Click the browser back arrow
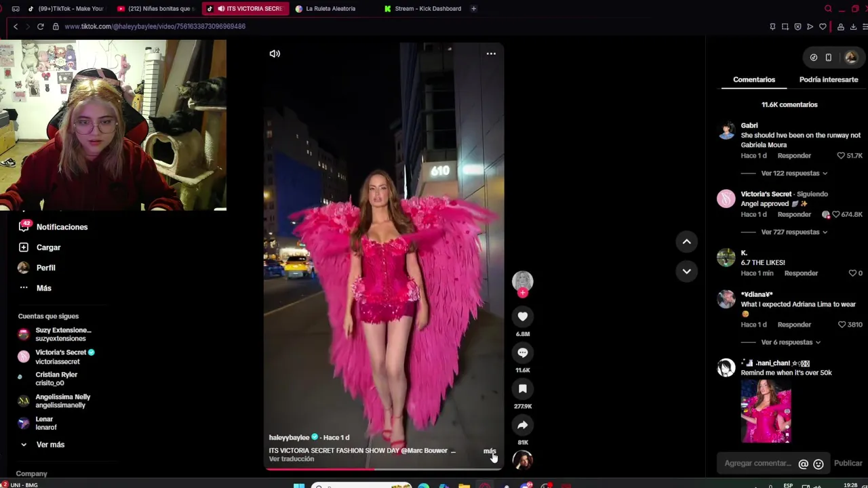868x488 pixels. (16, 26)
